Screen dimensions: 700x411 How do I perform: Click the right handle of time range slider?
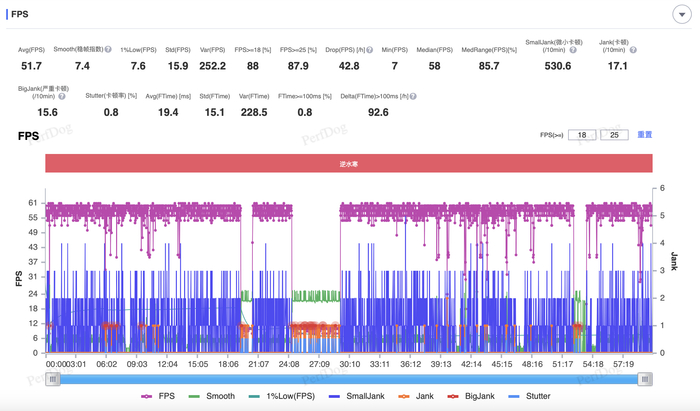pyautogui.click(x=645, y=379)
